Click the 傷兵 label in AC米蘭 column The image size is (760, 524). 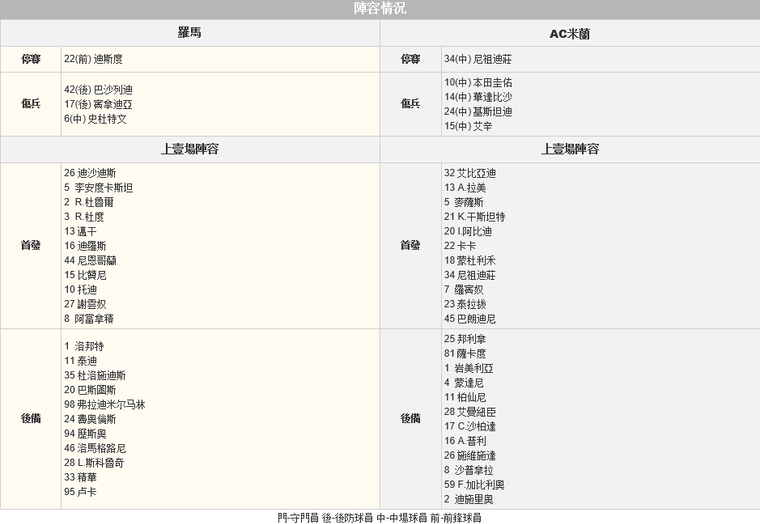(410, 103)
